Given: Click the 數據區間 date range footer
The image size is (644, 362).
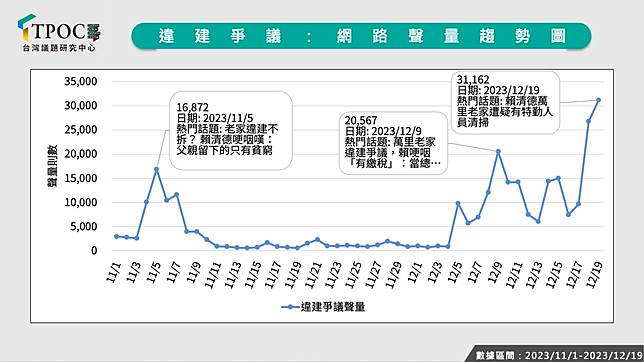Looking at the screenshot, I should pos(559,355).
